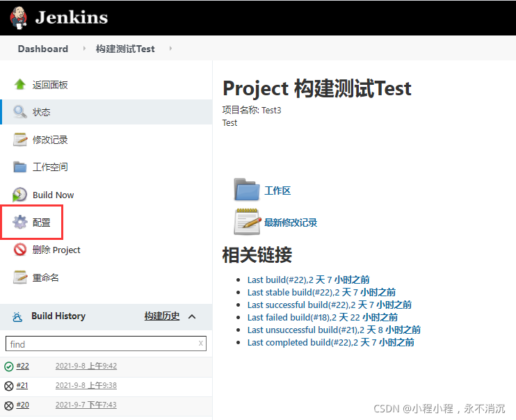The height and width of the screenshot is (420, 516).
Task: Click the folder icon beside 工作空间
Action: 19,167
